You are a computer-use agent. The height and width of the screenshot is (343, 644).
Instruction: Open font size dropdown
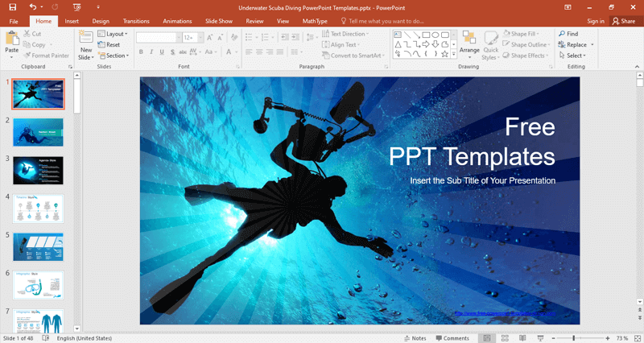[x=200, y=37]
